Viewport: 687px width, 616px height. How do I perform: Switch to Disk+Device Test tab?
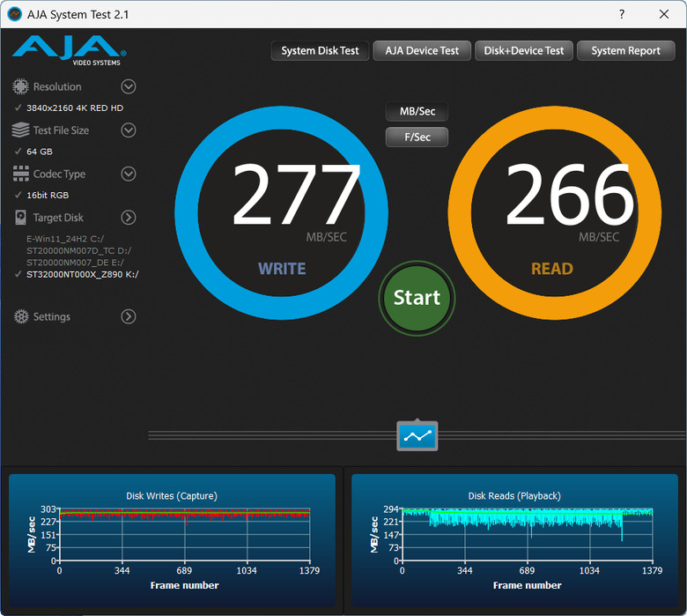click(x=523, y=51)
